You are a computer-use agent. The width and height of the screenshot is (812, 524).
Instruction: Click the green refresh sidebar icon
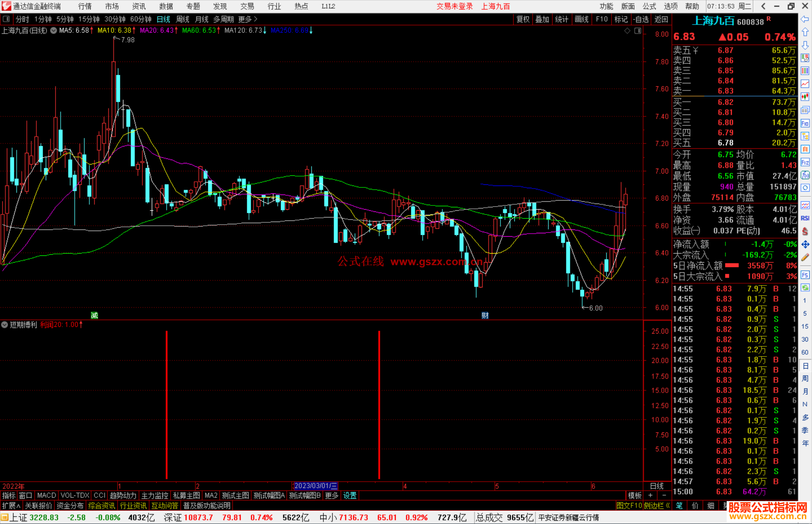805,288
